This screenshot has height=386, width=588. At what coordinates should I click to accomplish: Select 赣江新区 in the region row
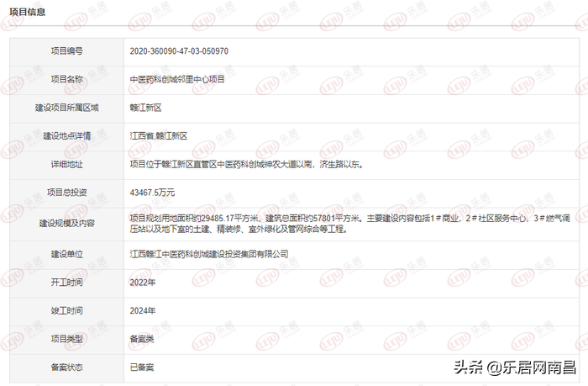pos(145,108)
